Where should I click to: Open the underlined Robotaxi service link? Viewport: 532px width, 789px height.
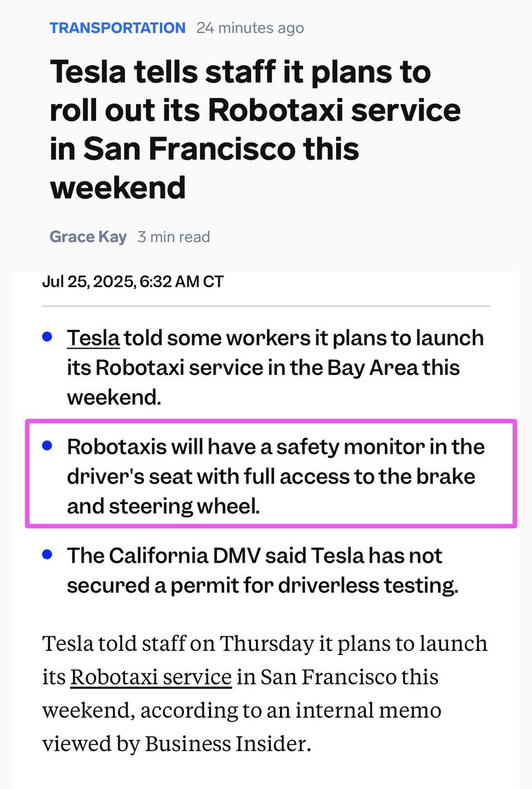(151, 677)
